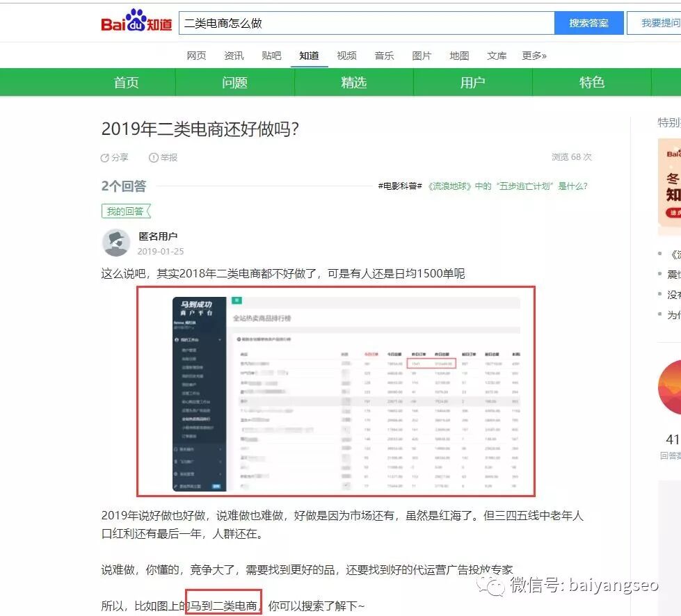Viewport: 681px width, 616px height.
Task: Click the #电影科普# hashtag text
Action: [400, 186]
